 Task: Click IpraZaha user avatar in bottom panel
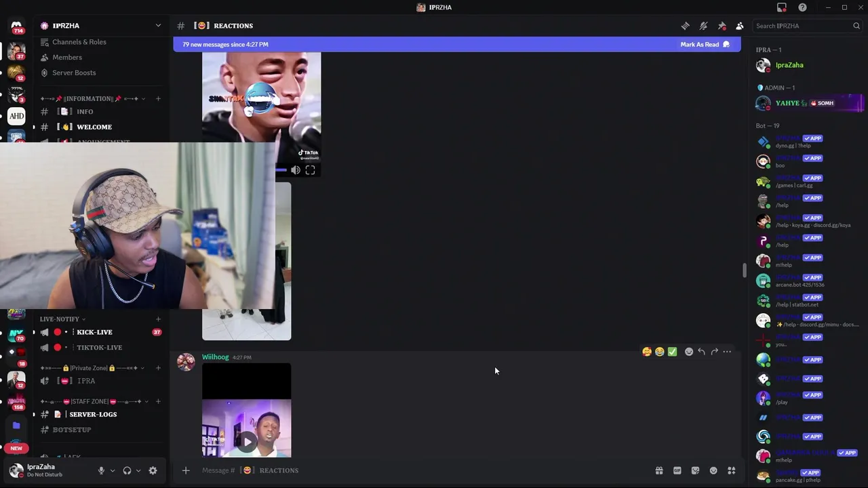[x=16, y=470]
